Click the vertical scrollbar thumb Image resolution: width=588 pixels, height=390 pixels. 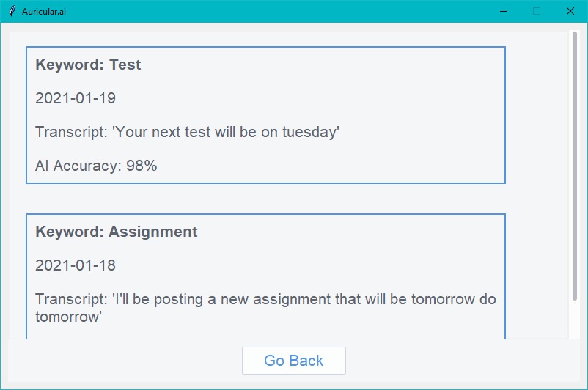[575, 166]
